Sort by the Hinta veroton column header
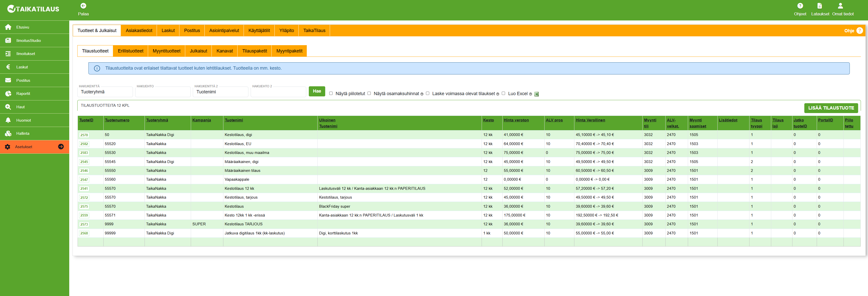The height and width of the screenshot is (296, 868). [516, 120]
